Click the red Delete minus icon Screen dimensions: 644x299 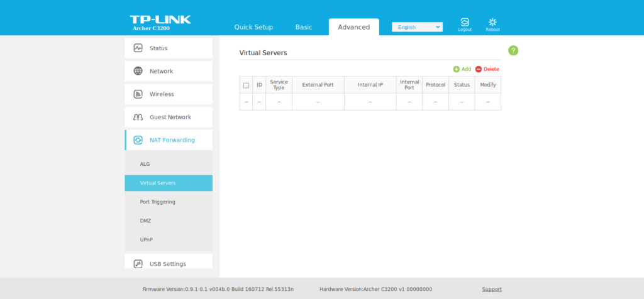pos(479,69)
